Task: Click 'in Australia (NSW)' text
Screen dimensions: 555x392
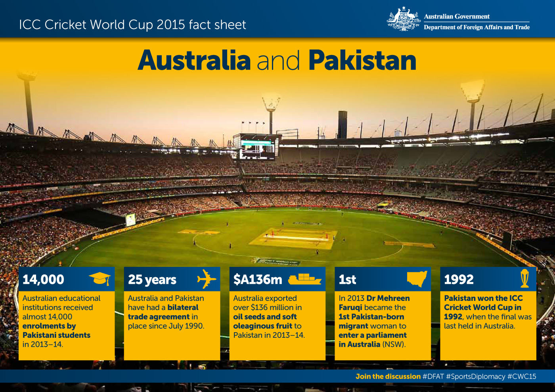Action: 372,344
